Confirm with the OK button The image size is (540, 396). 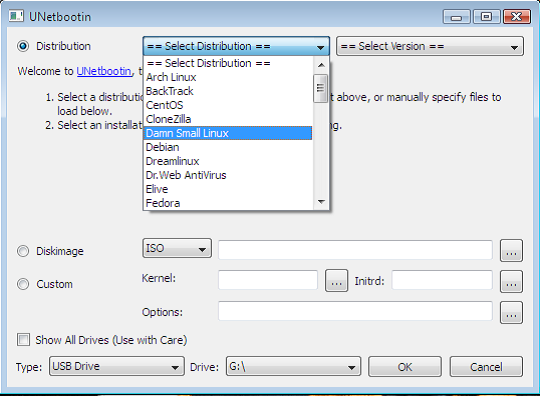pyautogui.click(x=405, y=366)
